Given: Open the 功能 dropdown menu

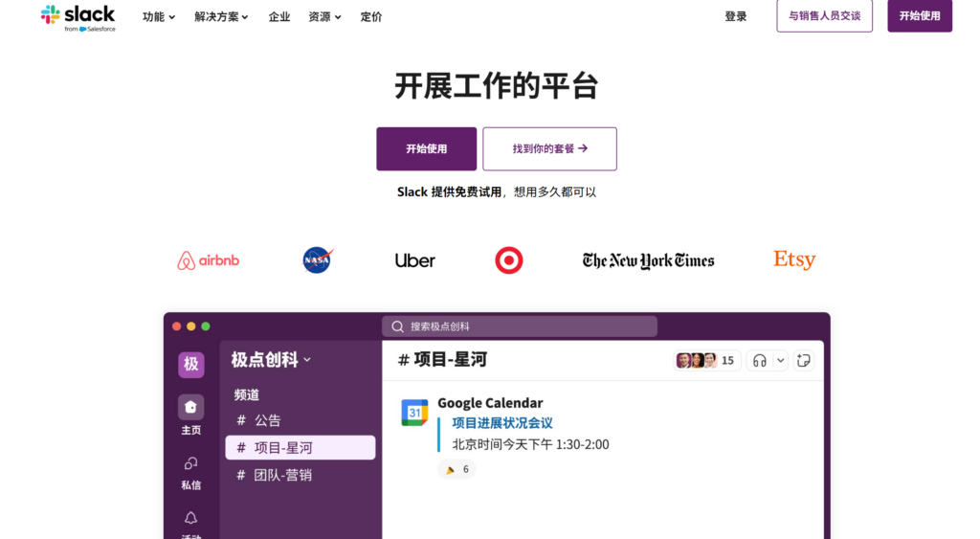Looking at the screenshot, I should tap(159, 17).
